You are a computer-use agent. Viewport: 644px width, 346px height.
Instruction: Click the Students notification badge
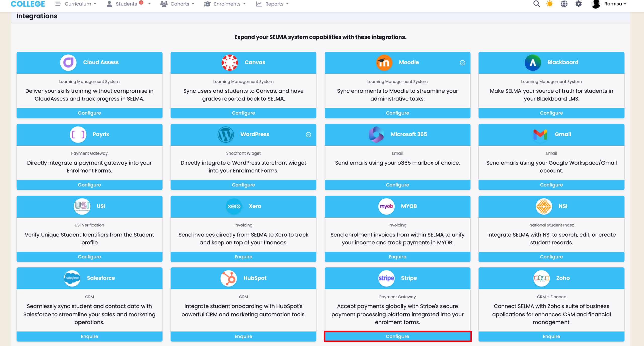pos(141,2)
